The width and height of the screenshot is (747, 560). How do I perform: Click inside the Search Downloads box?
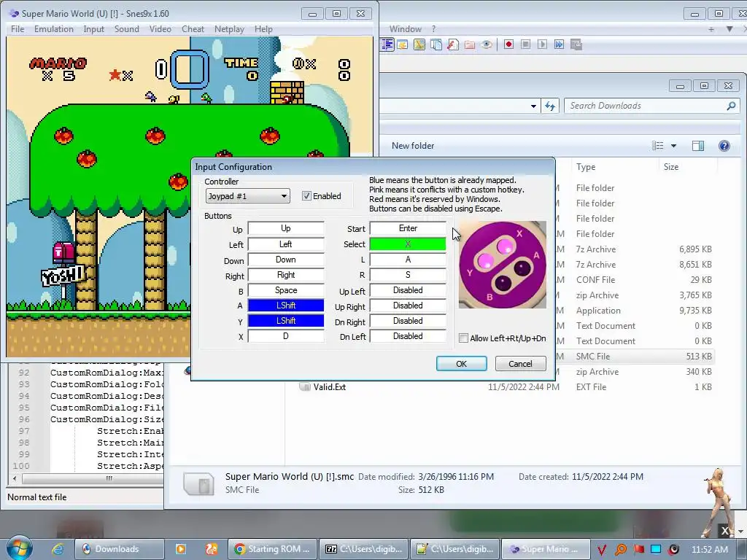[645, 106]
